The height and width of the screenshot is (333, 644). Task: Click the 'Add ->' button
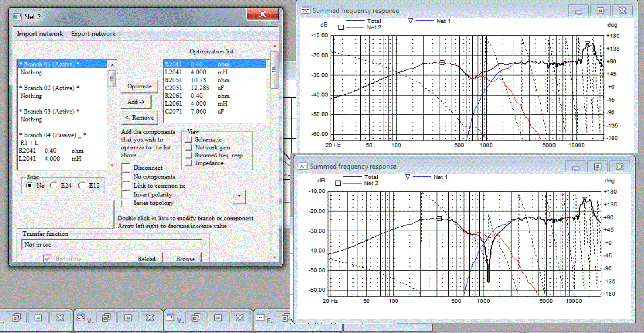click(x=136, y=102)
